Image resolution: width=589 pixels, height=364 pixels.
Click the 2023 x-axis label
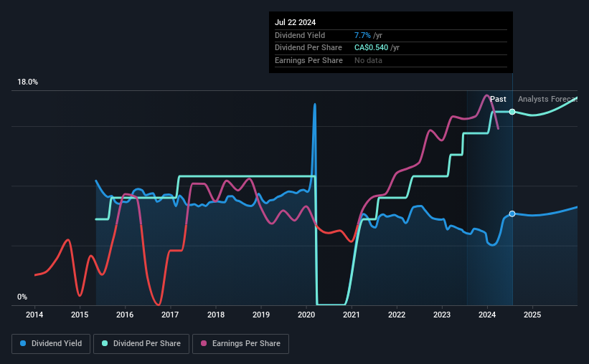click(442, 315)
